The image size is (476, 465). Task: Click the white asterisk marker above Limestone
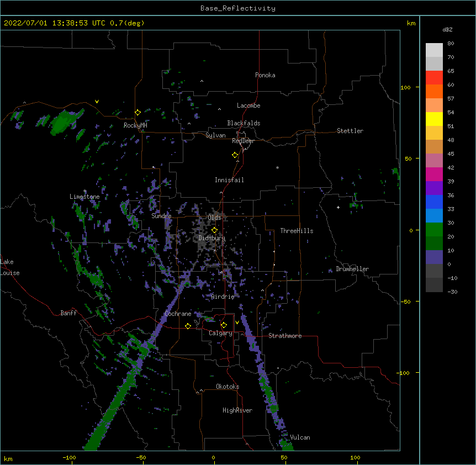[85, 191]
